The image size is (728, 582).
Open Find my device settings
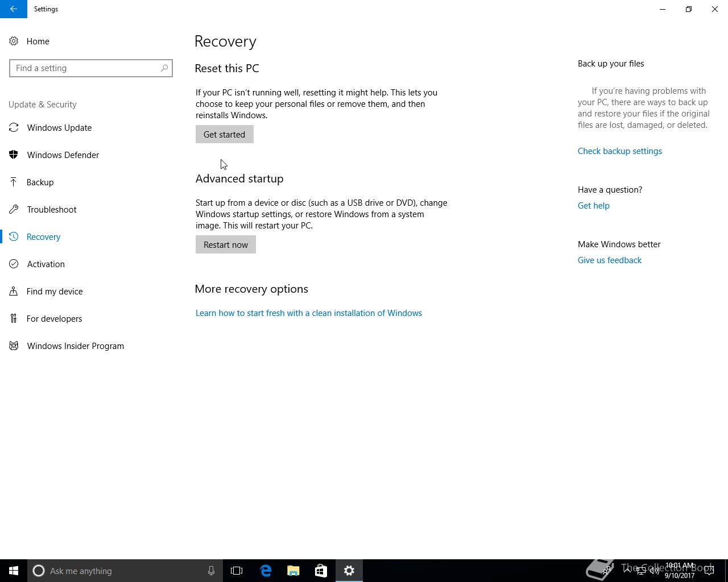point(91,291)
